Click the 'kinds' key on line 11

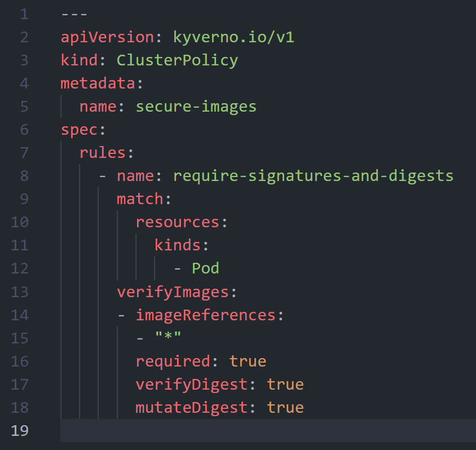pos(177,245)
